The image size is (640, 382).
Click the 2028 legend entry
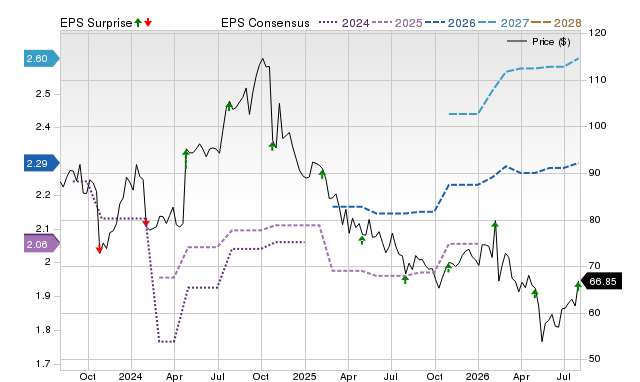(x=556, y=23)
